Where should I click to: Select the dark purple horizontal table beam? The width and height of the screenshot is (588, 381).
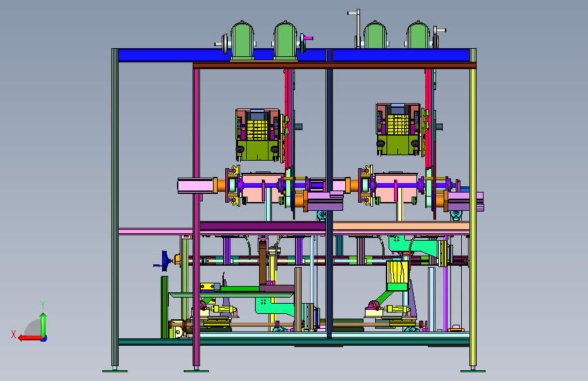[x=262, y=226]
